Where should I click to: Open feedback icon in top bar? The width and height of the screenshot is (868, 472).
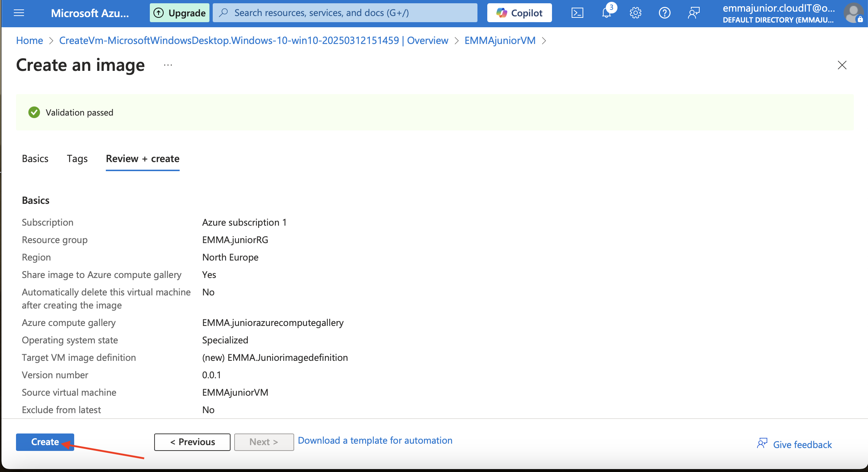pyautogui.click(x=693, y=13)
